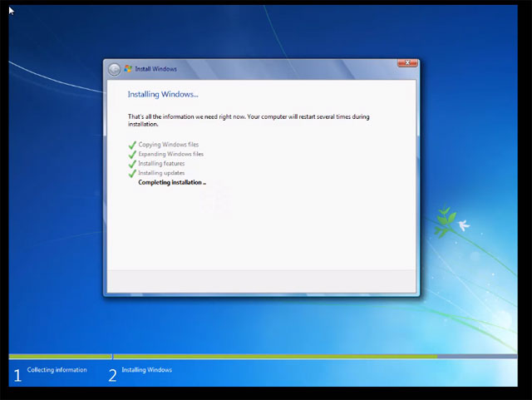Click the stage number 2 at bottom

pos(113,376)
